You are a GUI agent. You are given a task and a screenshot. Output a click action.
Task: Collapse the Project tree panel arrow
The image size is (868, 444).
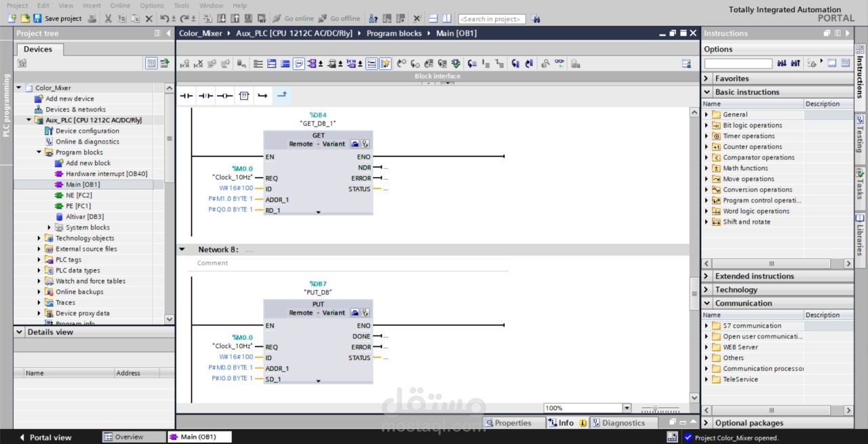click(167, 33)
